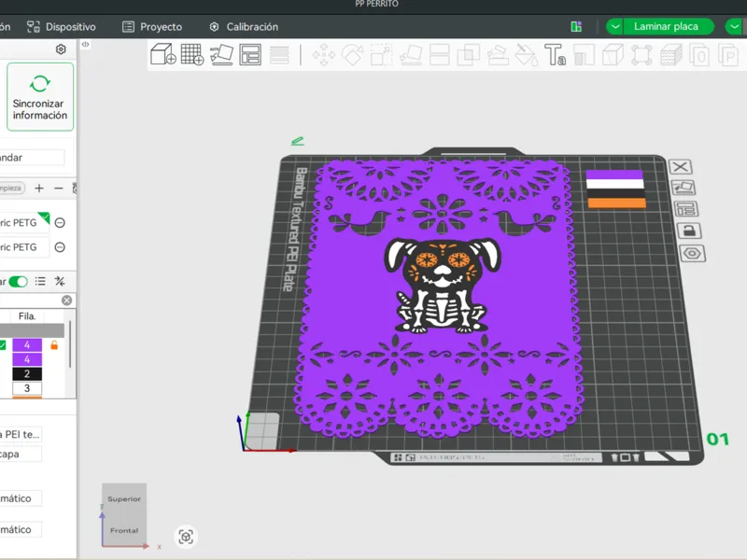This screenshot has width=747, height=560.
Task: Clear the search field with the X
Action: 66,300
